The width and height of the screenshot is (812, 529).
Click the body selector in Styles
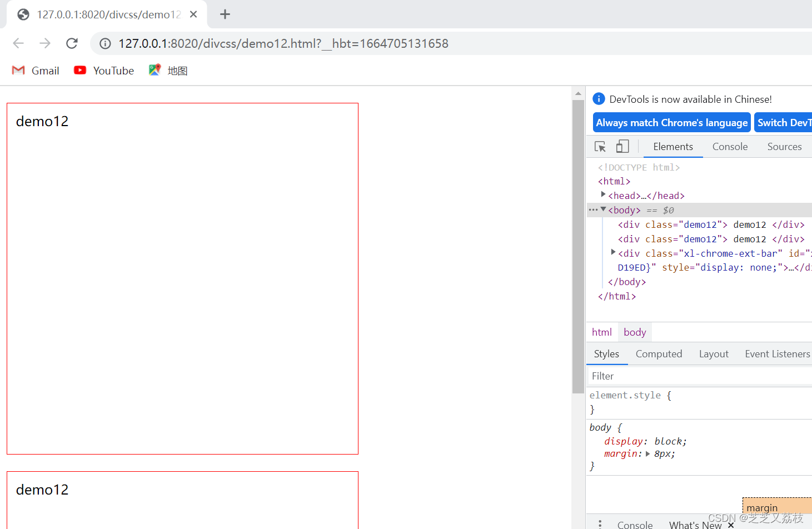600,427
